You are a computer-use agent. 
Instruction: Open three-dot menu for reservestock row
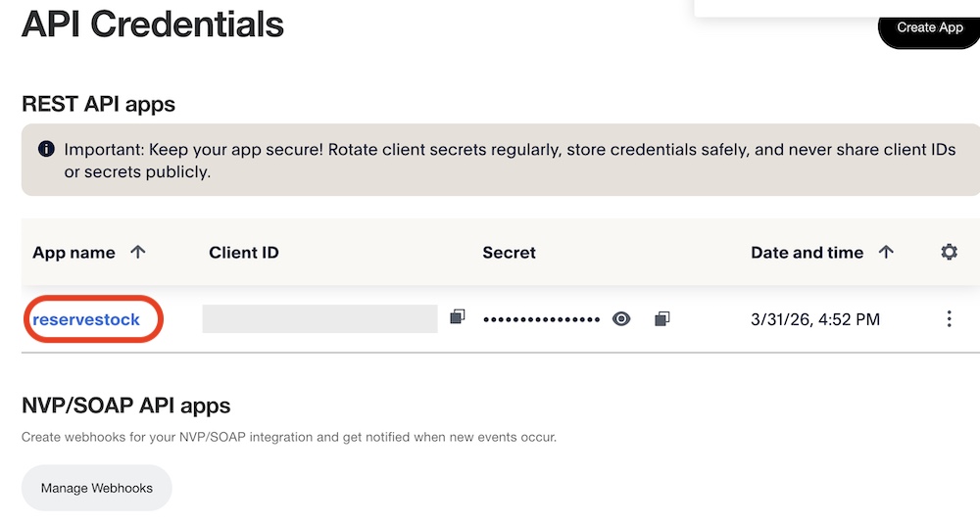pyautogui.click(x=949, y=318)
